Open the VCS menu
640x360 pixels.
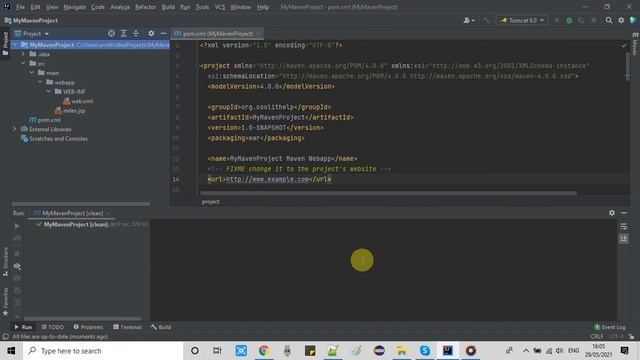[x=220, y=7]
